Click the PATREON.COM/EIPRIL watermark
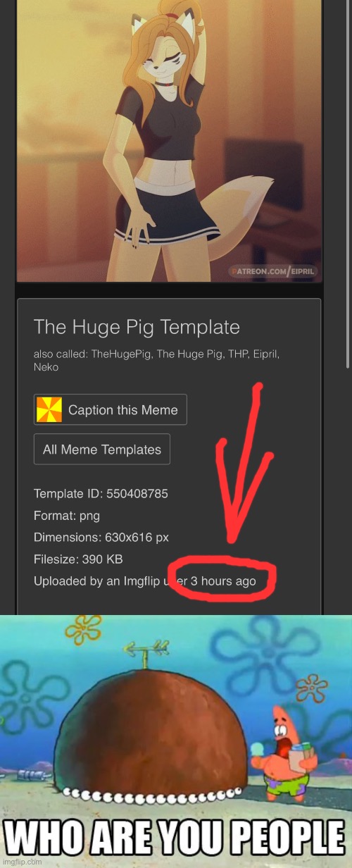The image size is (352, 868). [x=272, y=271]
